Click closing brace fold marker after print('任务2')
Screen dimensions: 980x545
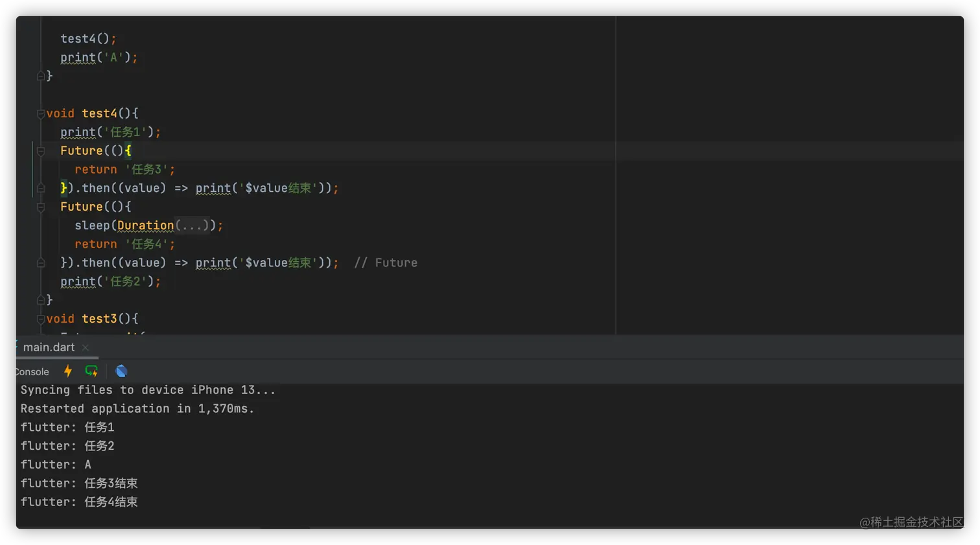tap(40, 300)
